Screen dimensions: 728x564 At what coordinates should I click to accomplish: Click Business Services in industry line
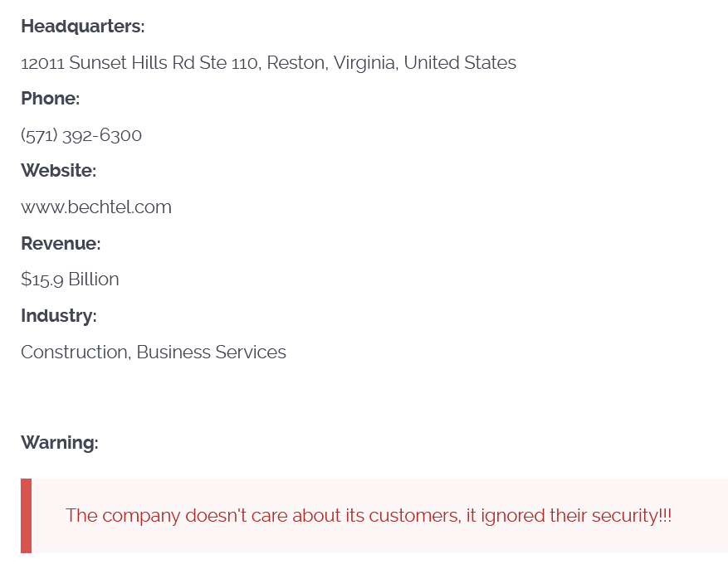[211, 352]
